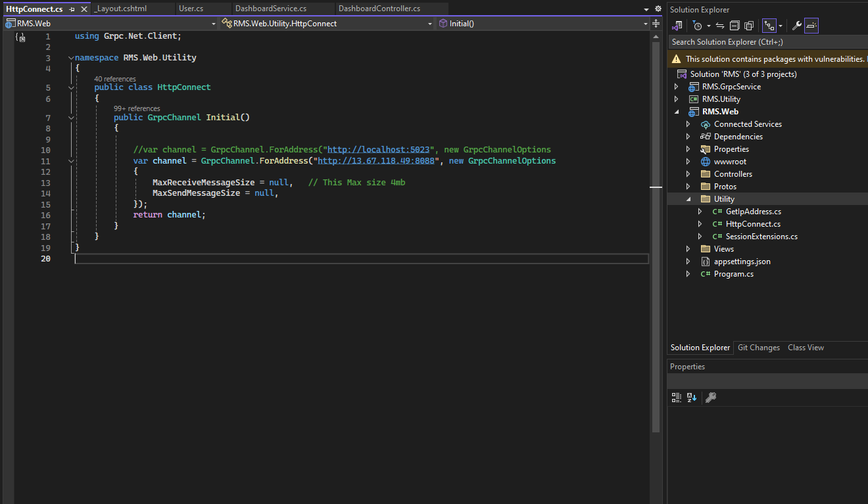This screenshot has height=504, width=868.
Task: Click Alphabetical sort icon in Properties
Action: 692,397
